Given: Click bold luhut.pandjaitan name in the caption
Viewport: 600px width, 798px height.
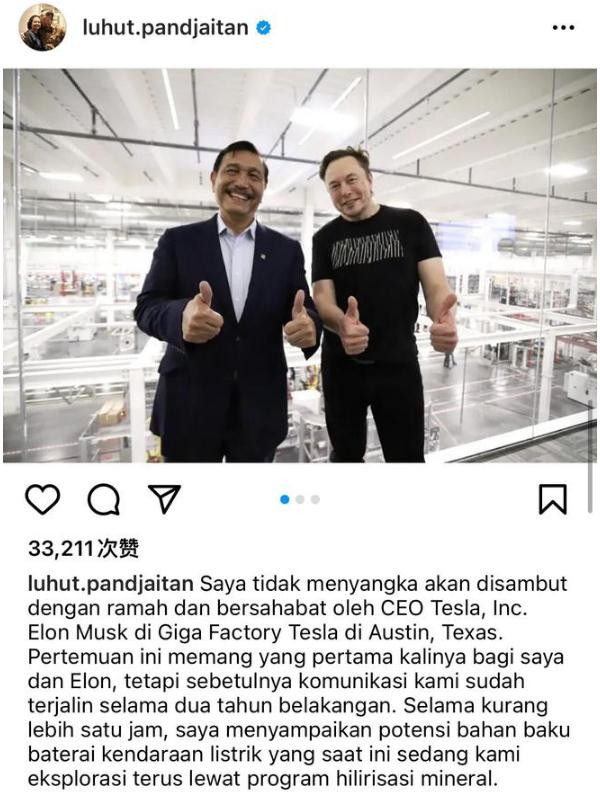Looking at the screenshot, I should pyautogui.click(x=110, y=584).
